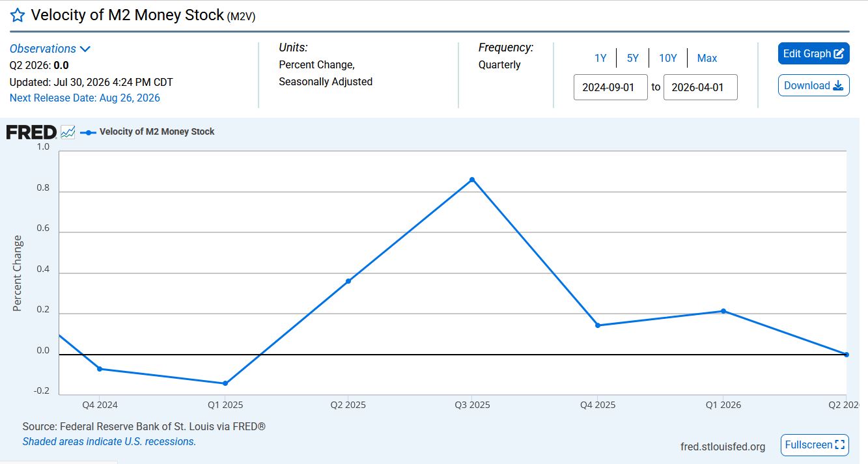868x464 pixels.
Task: Click the Q1 2025 x-axis label
Action: pos(225,405)
